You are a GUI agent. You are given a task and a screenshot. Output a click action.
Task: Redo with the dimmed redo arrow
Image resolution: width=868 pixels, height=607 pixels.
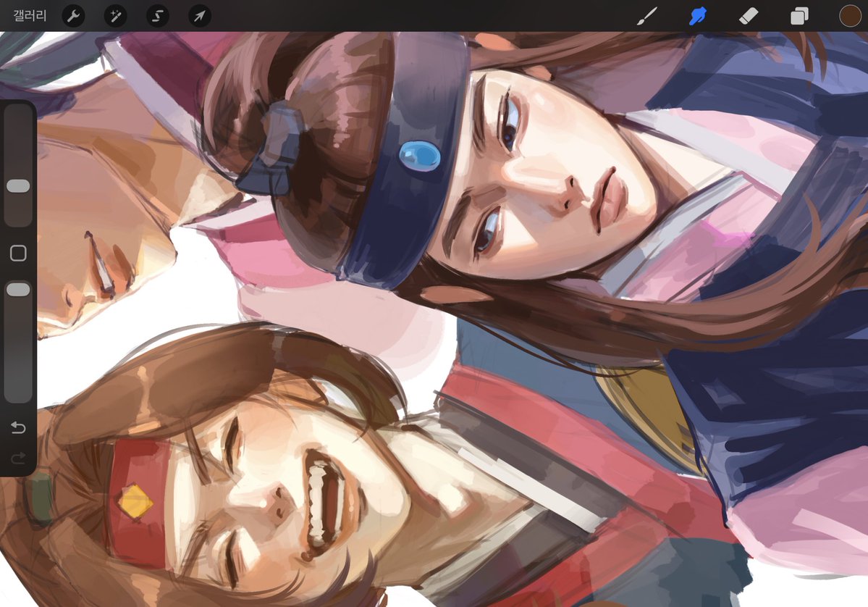coord(18,458)
